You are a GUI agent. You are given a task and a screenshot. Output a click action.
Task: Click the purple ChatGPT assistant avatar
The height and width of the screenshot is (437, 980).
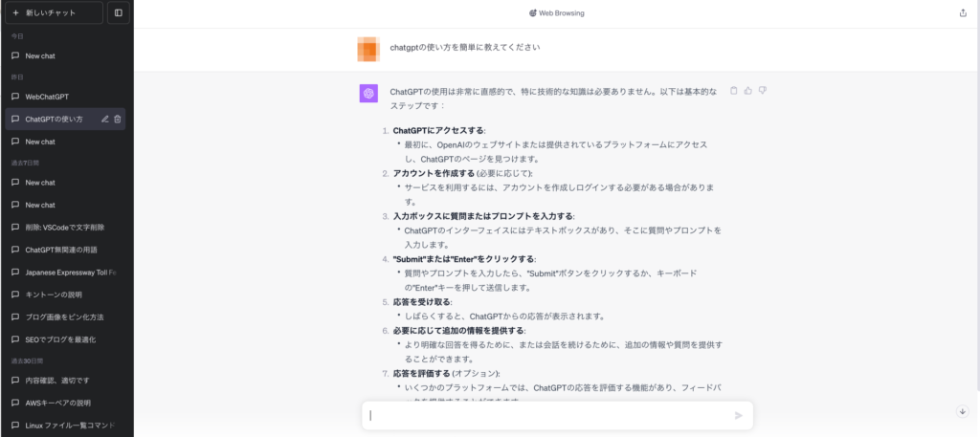(368, 93)
